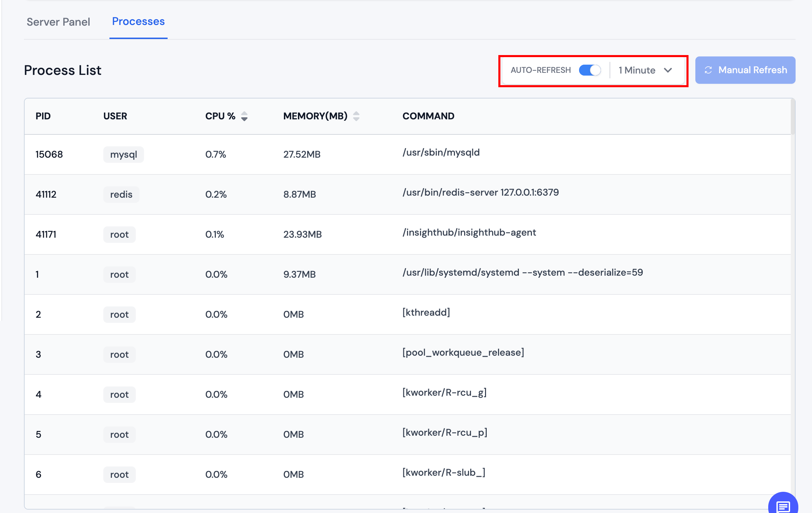Select the Processes tab
This screenshot has width=812, height=513.
[138, 22]
